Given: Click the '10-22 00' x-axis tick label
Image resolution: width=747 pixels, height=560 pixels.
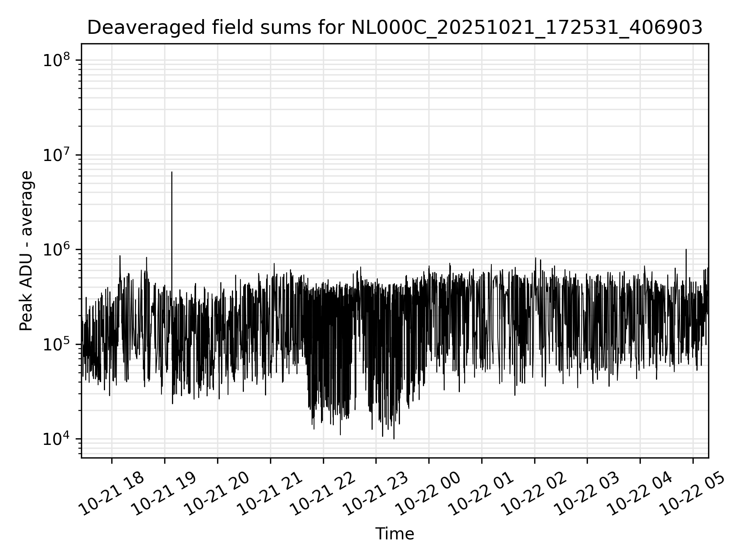Looking at the screenshot, I should (x=428, y=494).
